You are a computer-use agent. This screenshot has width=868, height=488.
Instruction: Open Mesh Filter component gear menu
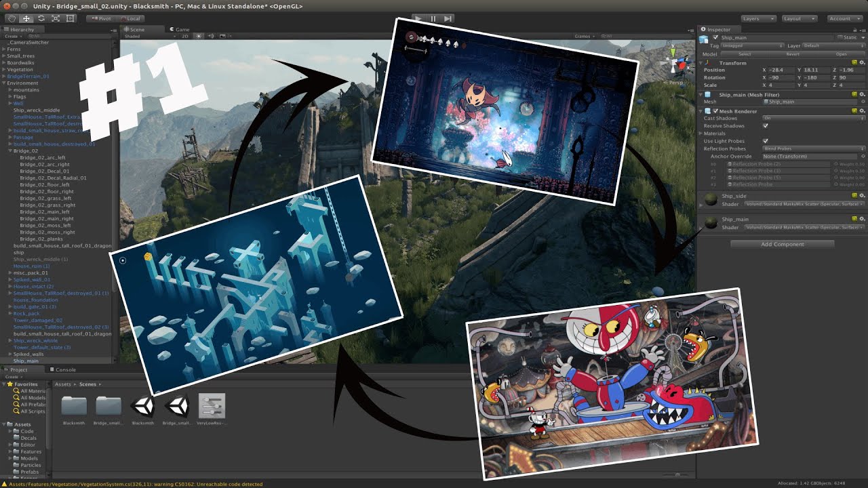click(x=862, y=94)
